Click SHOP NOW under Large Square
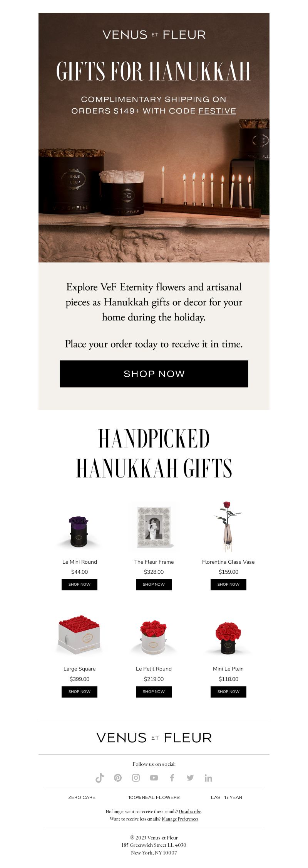The image size is (308, 868). (79, 692)
